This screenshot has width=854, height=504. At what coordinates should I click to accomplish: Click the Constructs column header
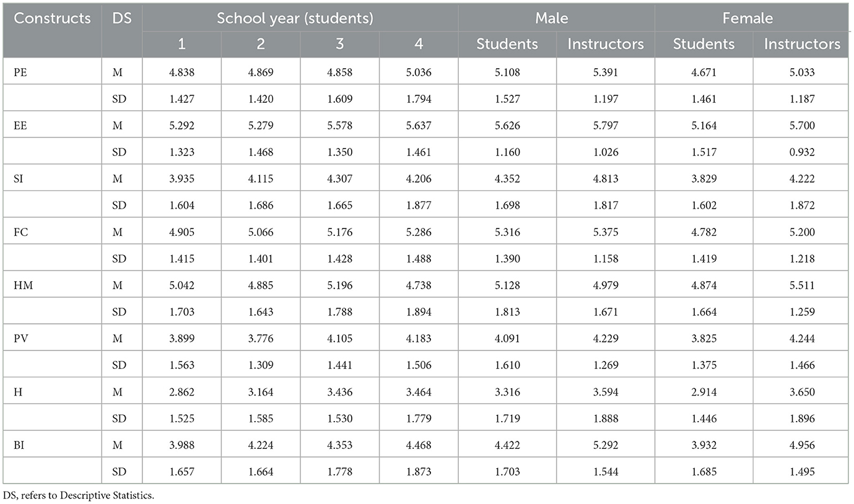coord(52,18)
